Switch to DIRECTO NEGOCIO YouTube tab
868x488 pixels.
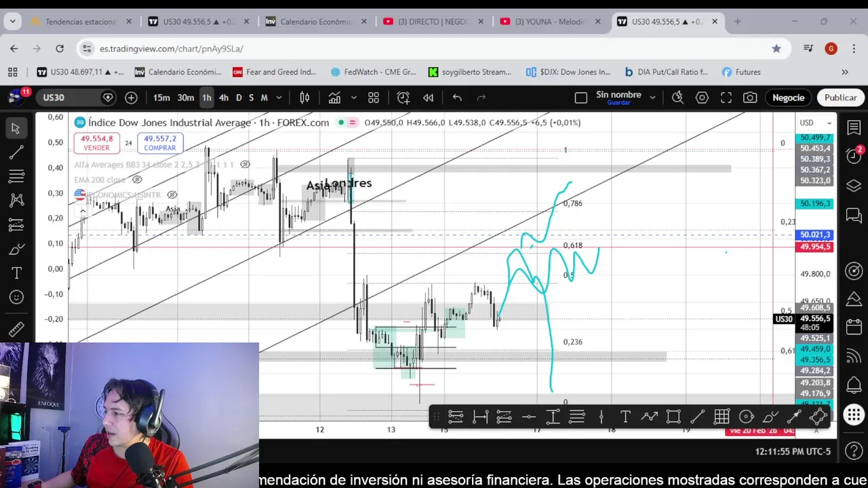click(x=433, y=22)
